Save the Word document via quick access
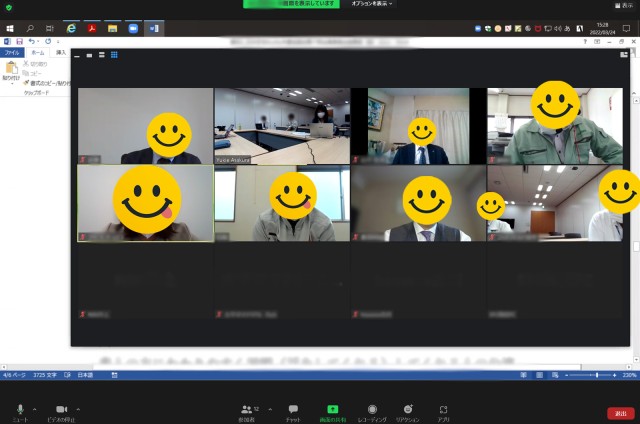This screenshot has width=640, height=424. (19, 42)
